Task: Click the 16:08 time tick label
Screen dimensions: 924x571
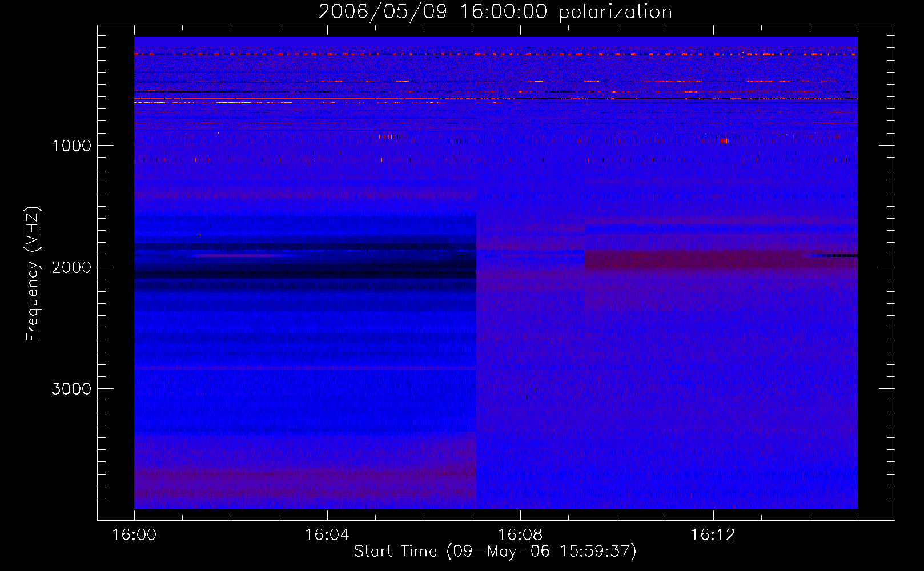Action: 520,535
